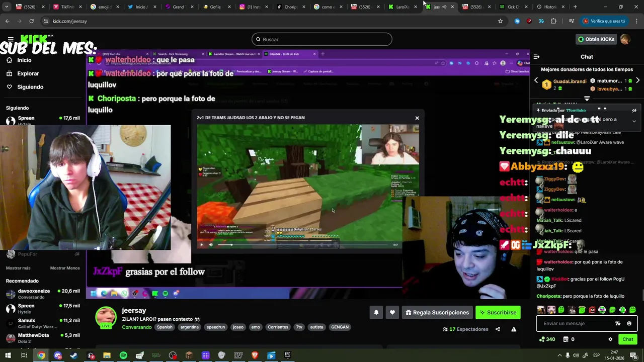Open the browser media controls icon
Screen dimensions: 644x362
tap(571, 21)
